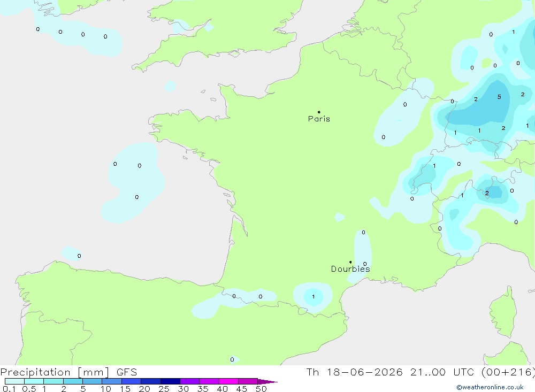Select the black dot marker above Paris
535x392 pixels.
coord(319,112)
